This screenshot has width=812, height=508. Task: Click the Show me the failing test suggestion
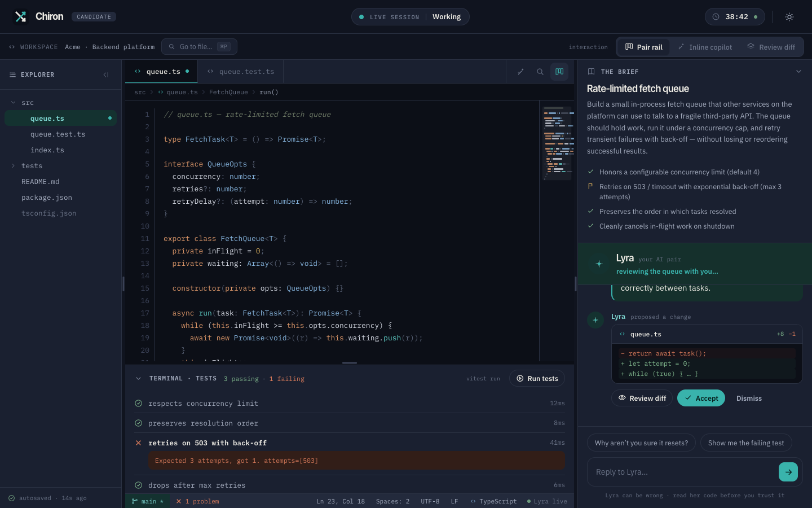pos(746,443)
